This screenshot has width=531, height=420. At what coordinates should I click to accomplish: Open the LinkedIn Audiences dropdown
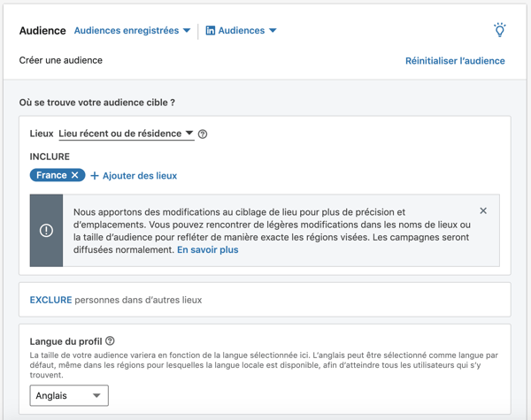click(x=241, y=30)
